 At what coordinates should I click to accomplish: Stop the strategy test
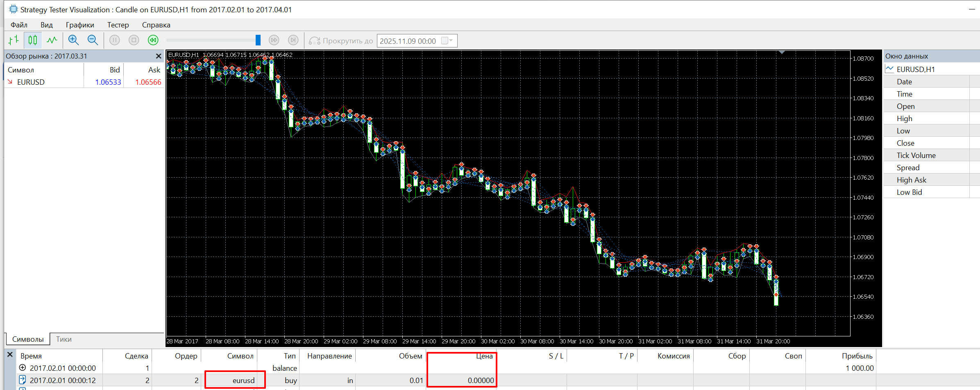(134, 40)
